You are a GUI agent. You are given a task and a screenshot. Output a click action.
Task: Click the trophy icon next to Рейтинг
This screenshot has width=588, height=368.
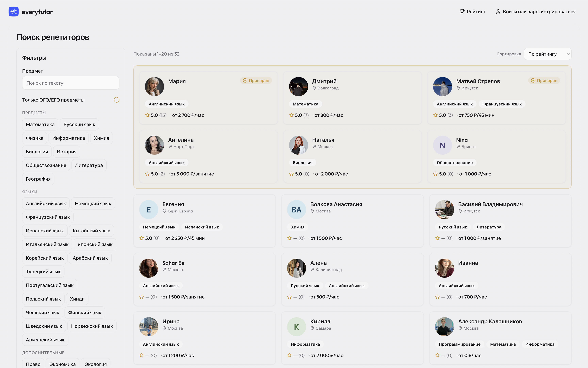(x=462, y=12)
